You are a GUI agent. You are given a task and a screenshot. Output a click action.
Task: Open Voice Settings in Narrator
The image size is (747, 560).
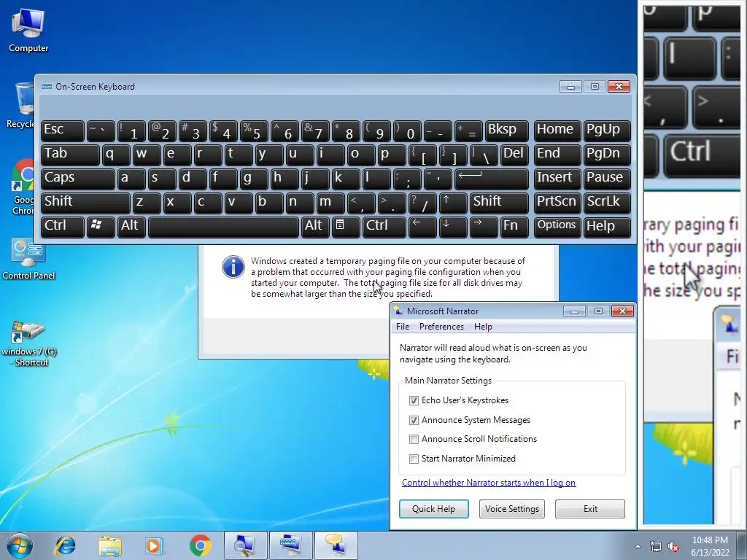coord(511,508)
